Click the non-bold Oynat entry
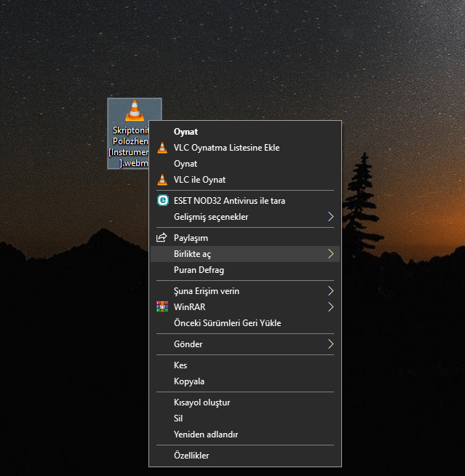The image size is (465, 476). click(245, 164)
